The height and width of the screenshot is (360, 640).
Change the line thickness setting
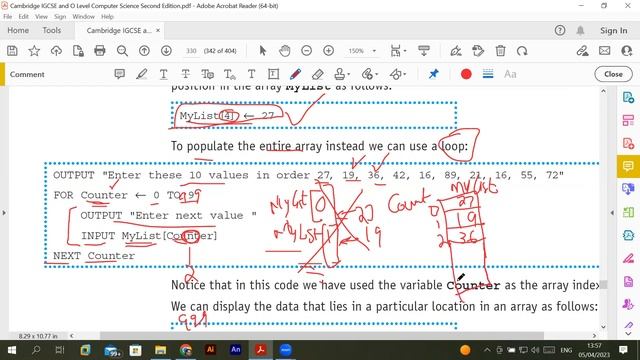tap(488, 74)
